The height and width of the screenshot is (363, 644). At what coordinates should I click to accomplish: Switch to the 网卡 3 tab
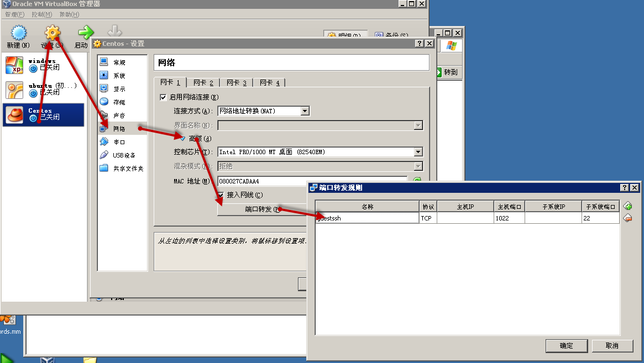pyautogui.click(x=237, y=83)
